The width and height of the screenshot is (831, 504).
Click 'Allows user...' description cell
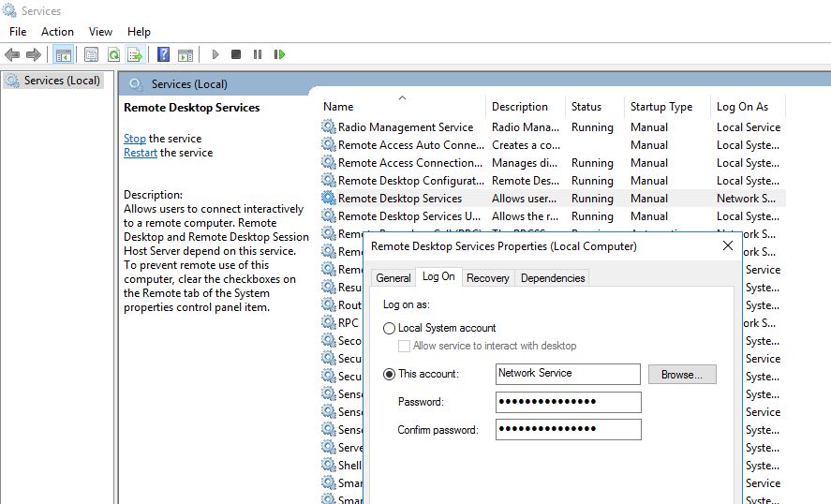click(524, 199)
